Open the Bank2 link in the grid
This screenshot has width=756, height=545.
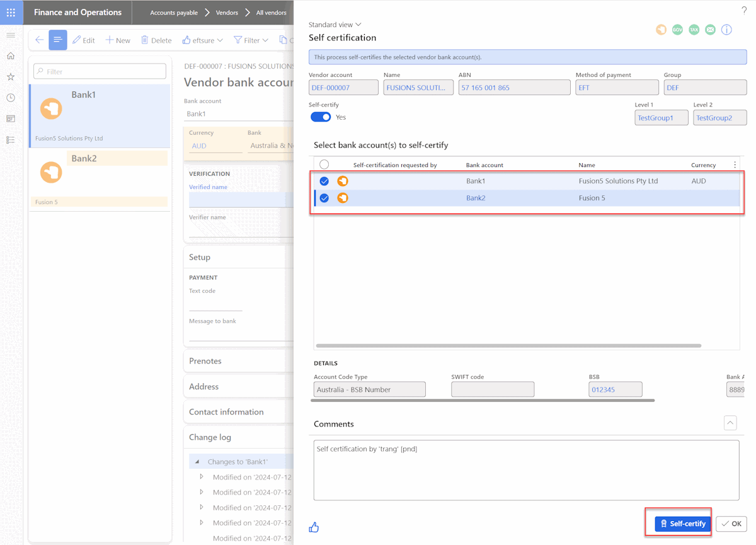pos(476,198)
